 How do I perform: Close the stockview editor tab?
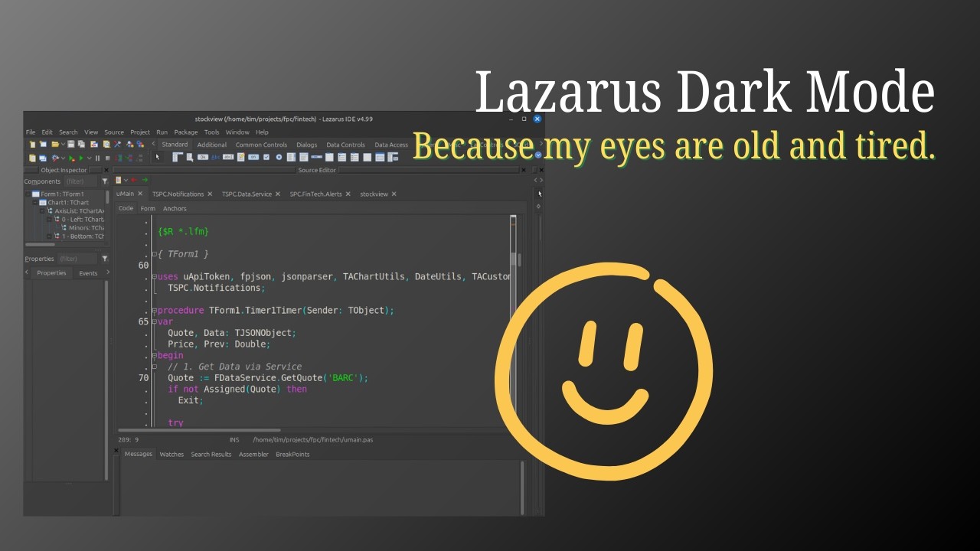[x=394, y=194]
